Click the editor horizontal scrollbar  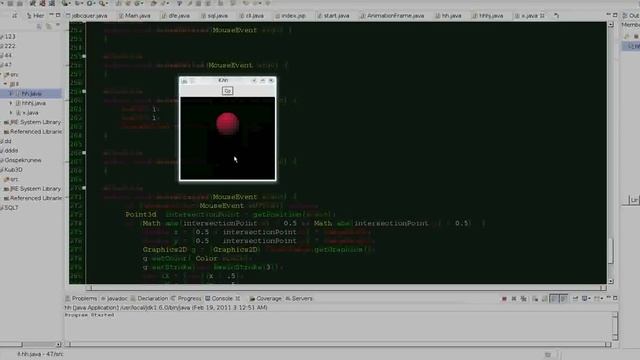coord(345,287)
